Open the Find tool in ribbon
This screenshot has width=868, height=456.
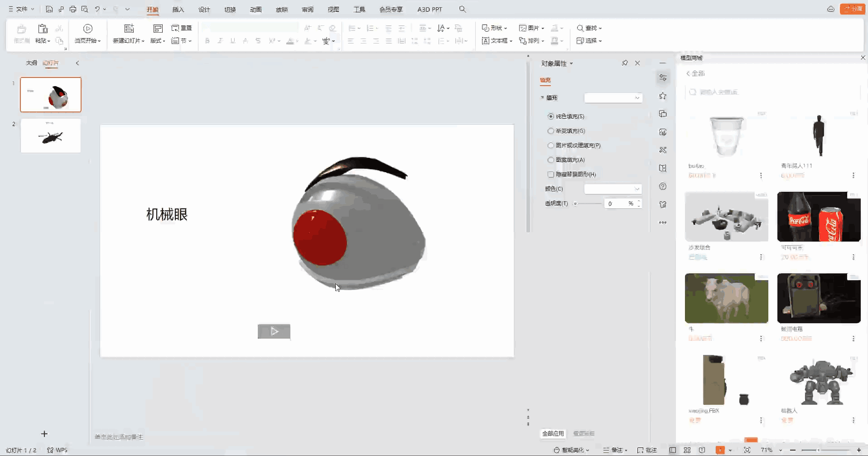click(x=589, y=28)
